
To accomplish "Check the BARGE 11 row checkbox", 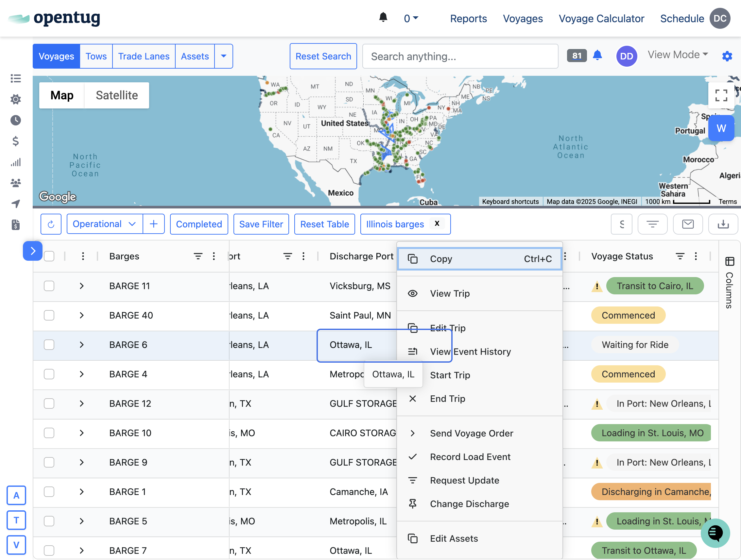I will [x=49, y=286].
